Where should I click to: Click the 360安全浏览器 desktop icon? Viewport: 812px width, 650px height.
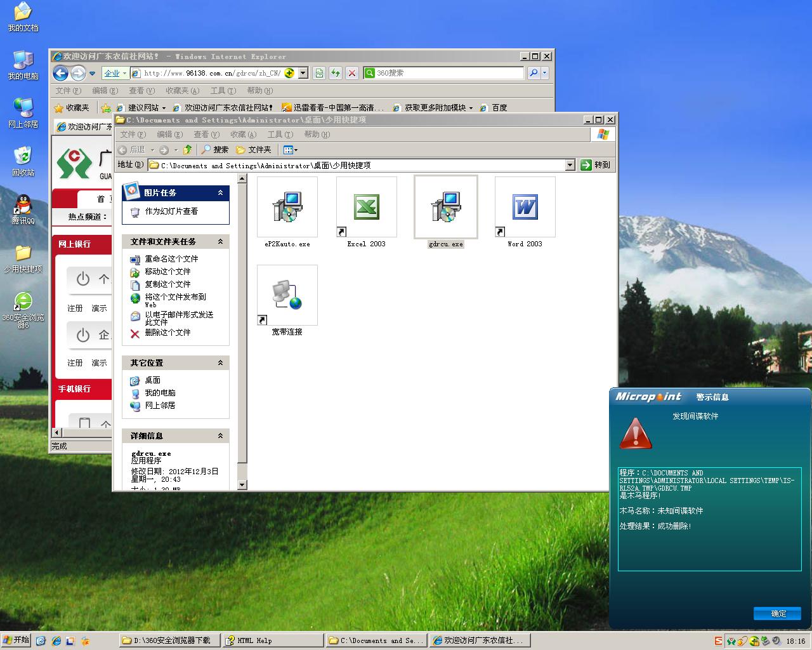(23, 302)
